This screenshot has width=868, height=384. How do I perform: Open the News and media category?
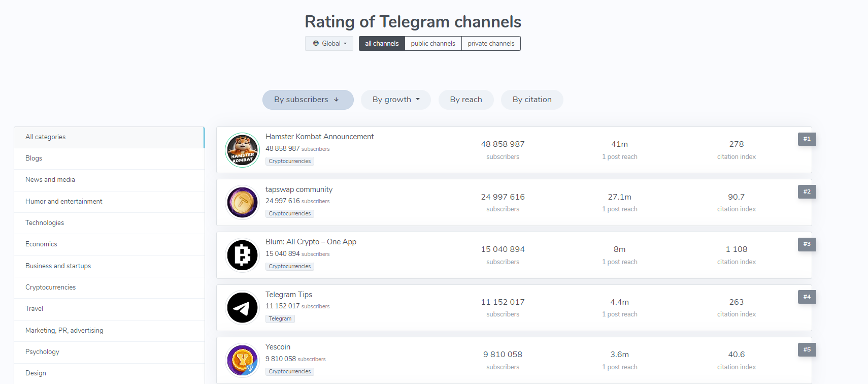109,180
